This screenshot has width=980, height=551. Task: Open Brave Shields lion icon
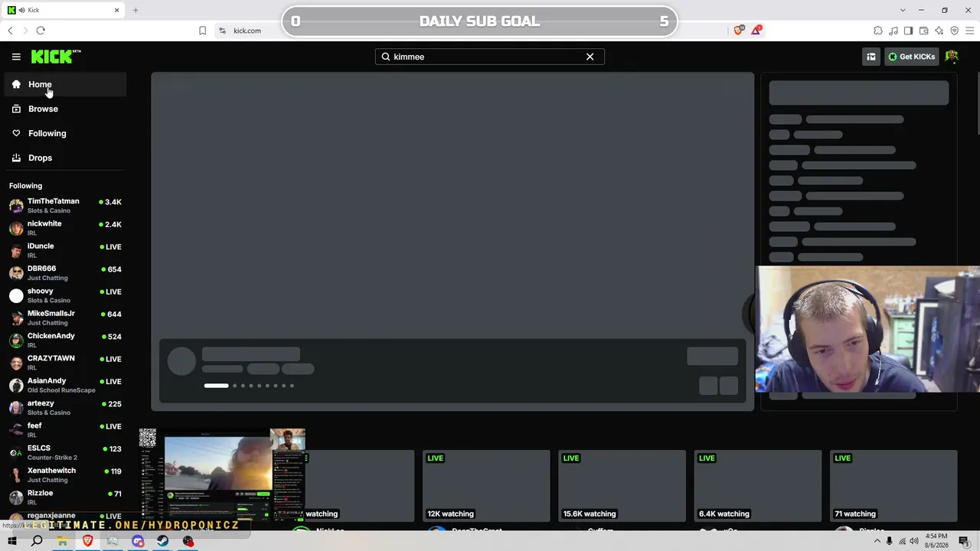[739, 30]
